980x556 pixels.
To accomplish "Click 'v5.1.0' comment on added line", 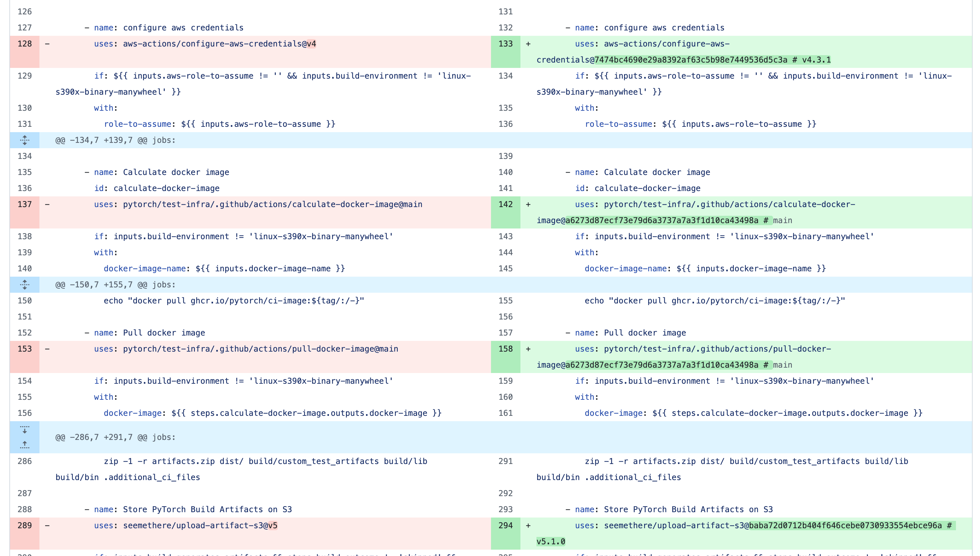I will coord(551,542).
